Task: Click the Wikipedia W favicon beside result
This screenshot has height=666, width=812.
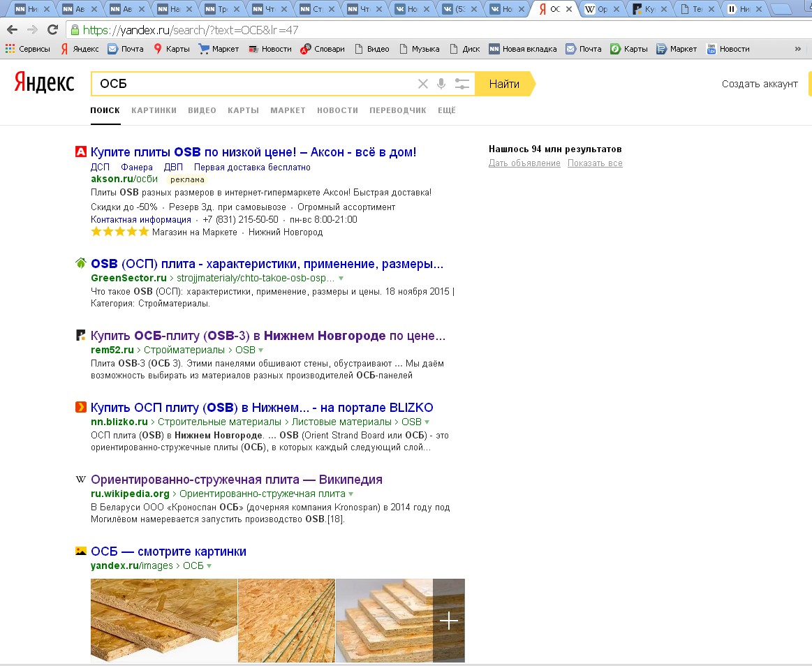Action: [x=81, y=479]
